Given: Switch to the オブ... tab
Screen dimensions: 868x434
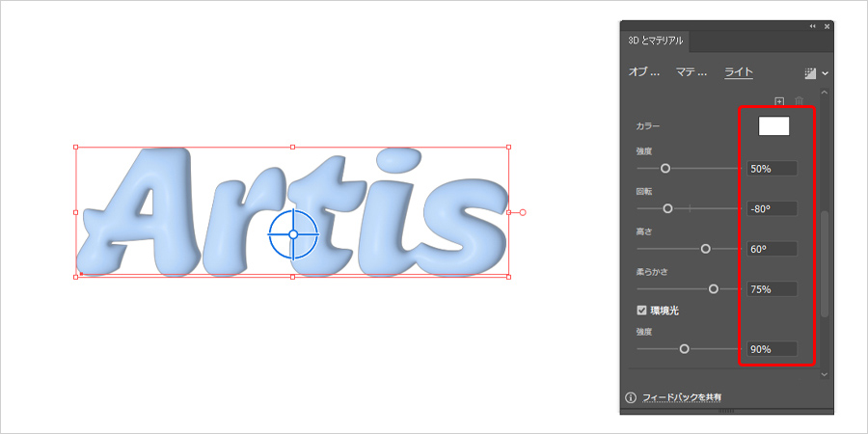Looking at the screenshot, I should click(644, 72).
